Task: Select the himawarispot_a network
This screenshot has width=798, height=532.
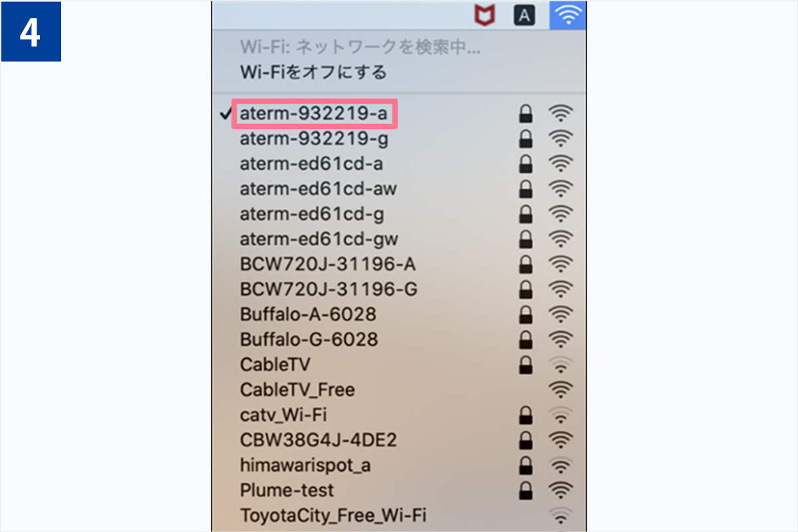Action: (399, 465)
